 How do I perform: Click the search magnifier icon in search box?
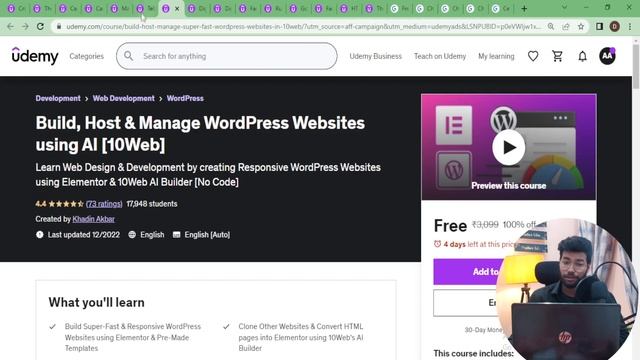click(x=129, y=56)
